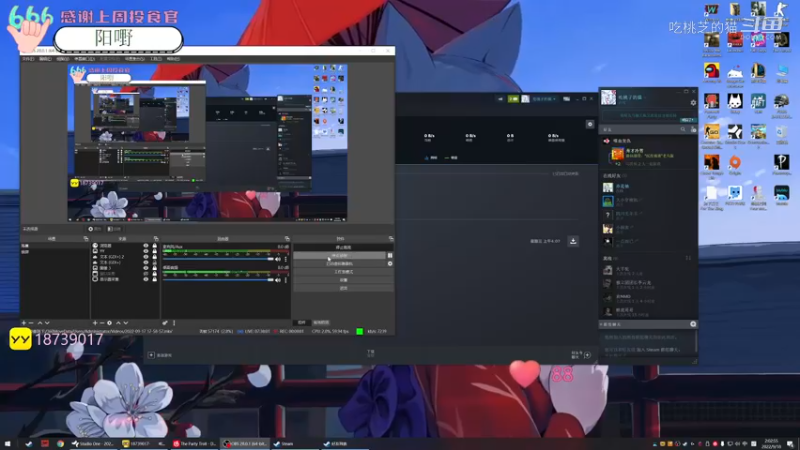
Task: Open OBS 视图(V) menu
Action: pyautogui.click(x=62, y=59)
